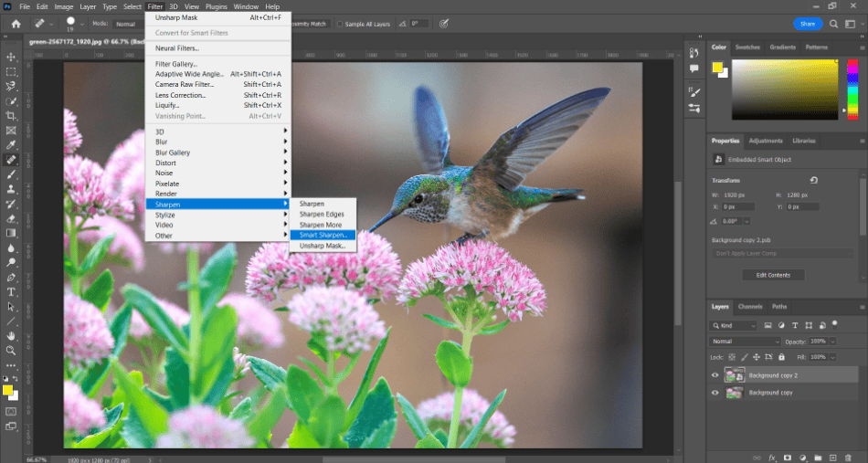The height and width of the screenshot is (463, 868).
Task: Open the rotation angle dropdown in Properties
Action: [746, 221]
